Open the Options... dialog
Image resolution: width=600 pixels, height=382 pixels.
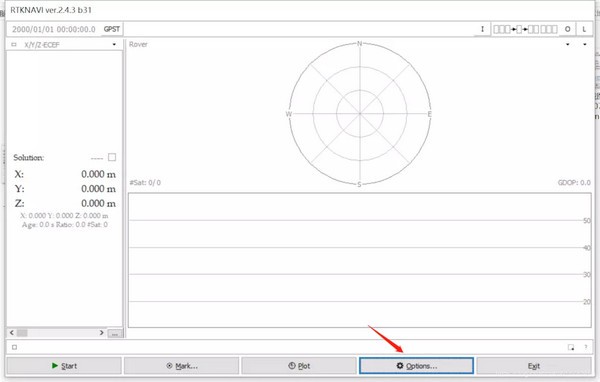(416, 366)
